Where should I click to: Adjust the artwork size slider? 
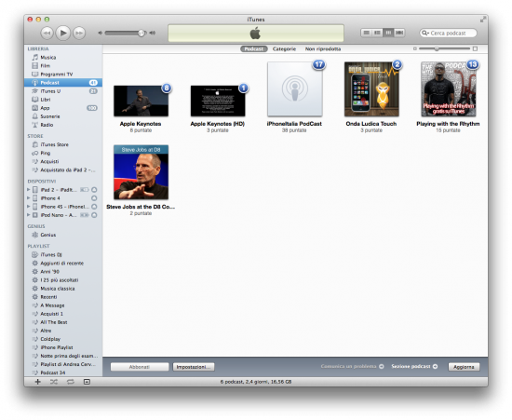tap(437, 48)
